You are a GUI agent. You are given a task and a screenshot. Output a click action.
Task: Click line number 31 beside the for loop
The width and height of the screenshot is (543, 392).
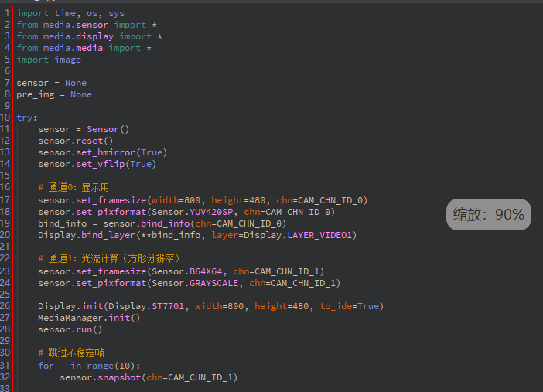tap(5, 366)
